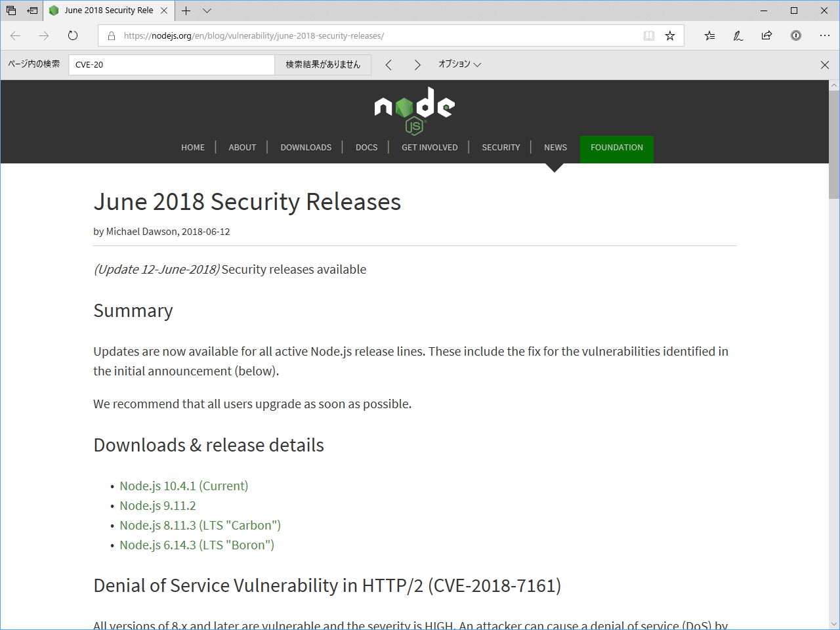Open the SECURITY navigation menu item
840x630 pixels.
point(500,147)
